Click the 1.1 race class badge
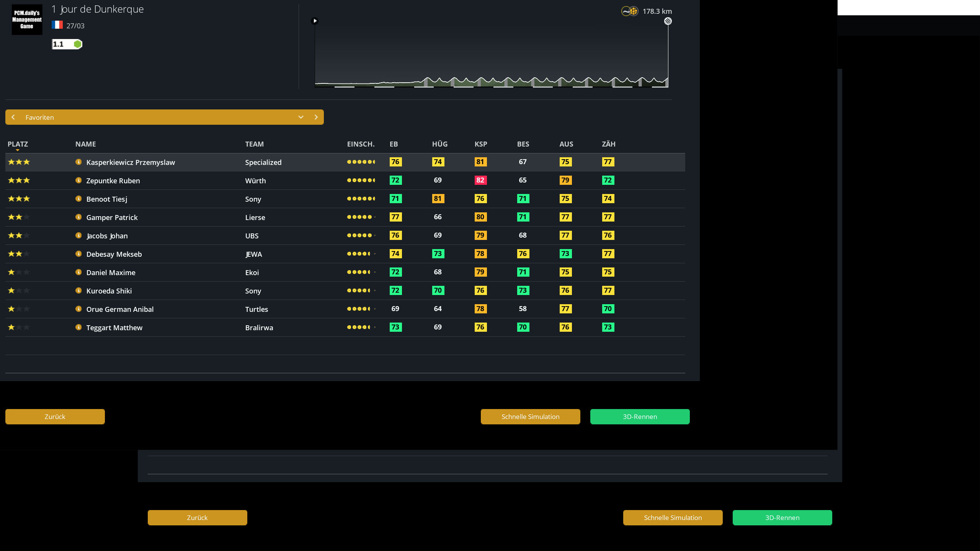Image resolution: width=980 pixels, height=551 pixels. click(67, 44)
